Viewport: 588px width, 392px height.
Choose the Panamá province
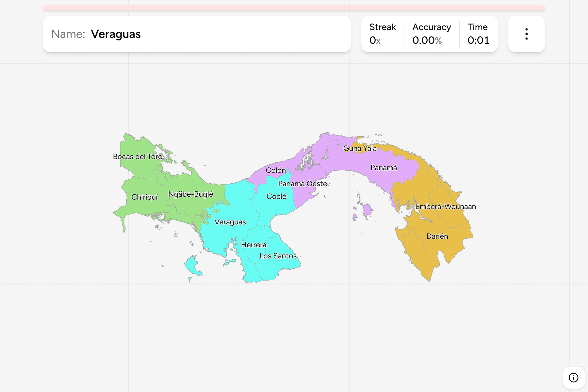pyautogui.click(x=384, y=168)
